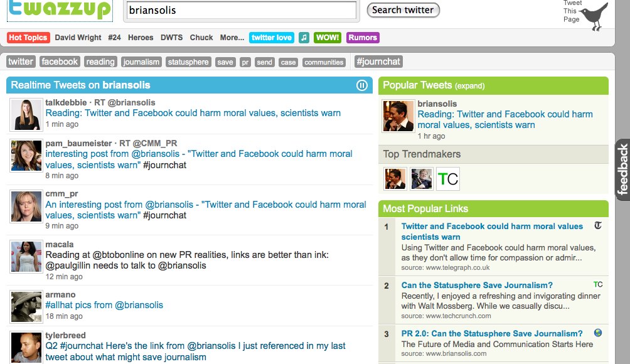
Task: Open popular link 1 about moral values
Action: pos(492,232)
